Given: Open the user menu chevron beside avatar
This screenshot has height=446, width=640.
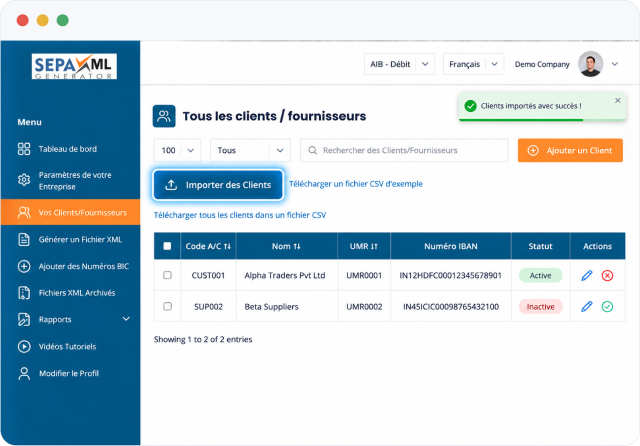Looking at the screenshot, I should (x=615, y=64).
